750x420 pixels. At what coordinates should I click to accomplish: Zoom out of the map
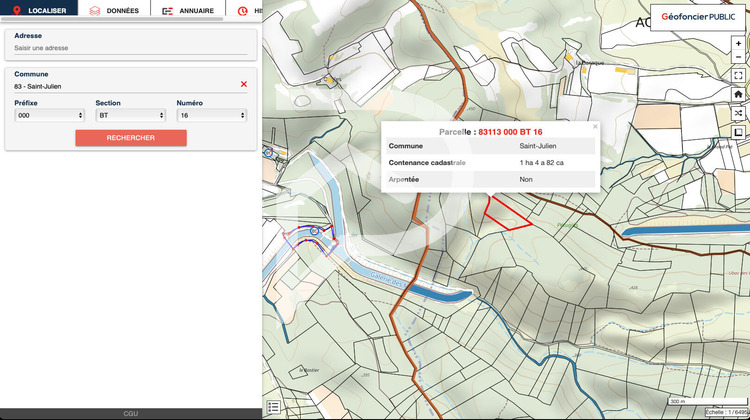(x=738, y=57)
